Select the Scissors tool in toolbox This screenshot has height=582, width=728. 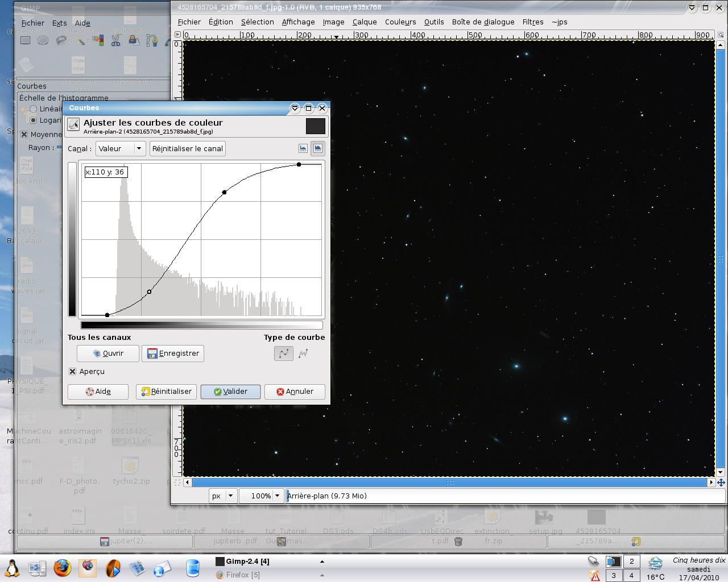coord(115,40)
